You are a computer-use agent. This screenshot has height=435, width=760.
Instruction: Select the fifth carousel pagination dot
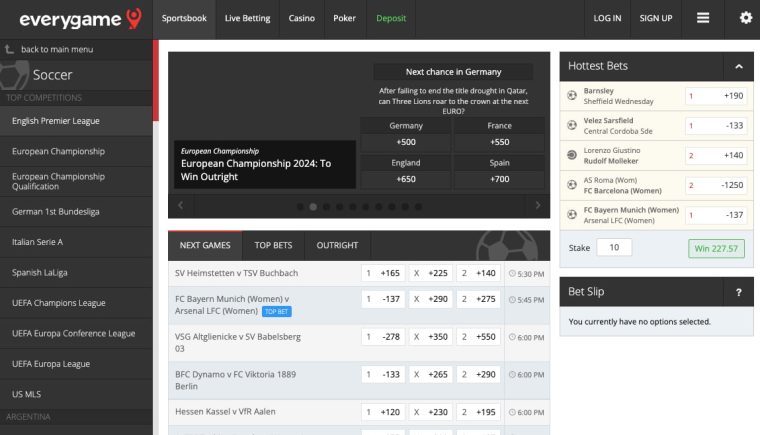pos(352,207)
